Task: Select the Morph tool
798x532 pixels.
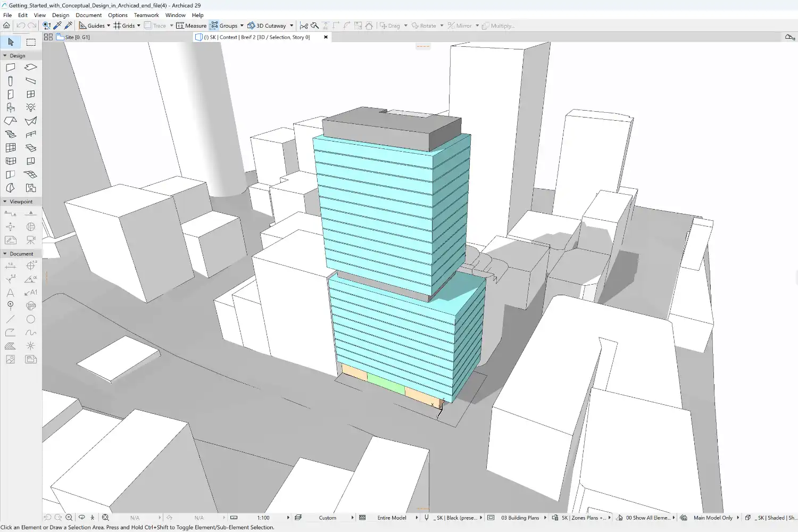Action: pyautogui.click(x=11, y=188)
